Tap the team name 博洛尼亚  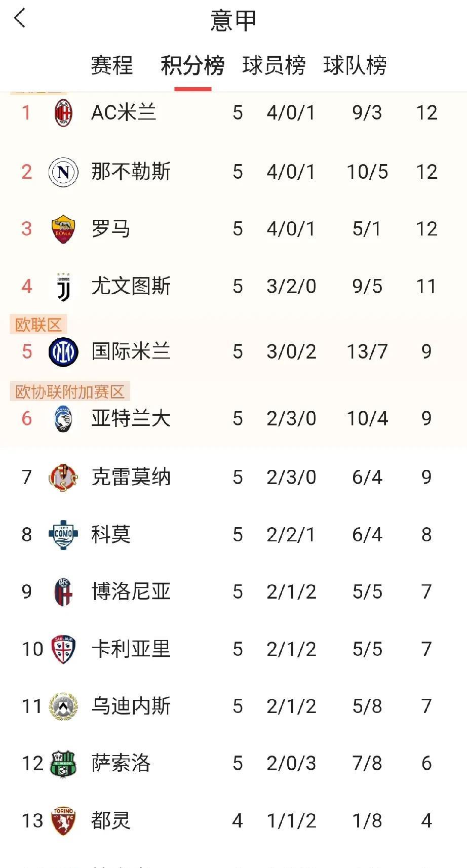[131, 591]
